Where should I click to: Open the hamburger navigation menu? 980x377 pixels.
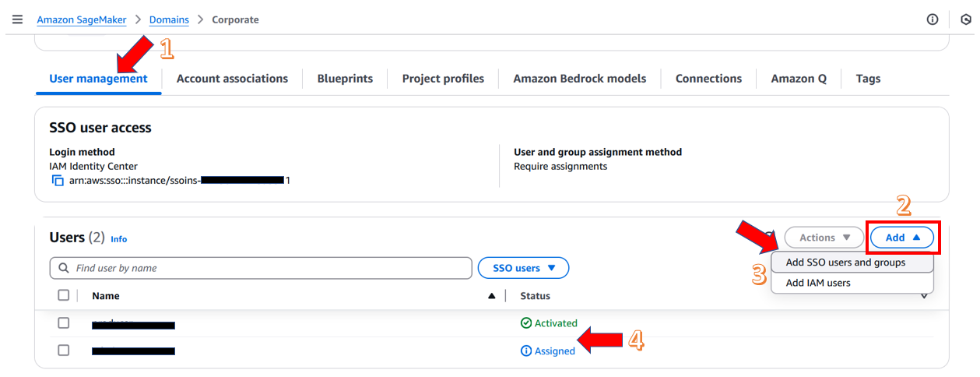coord(17,19)
